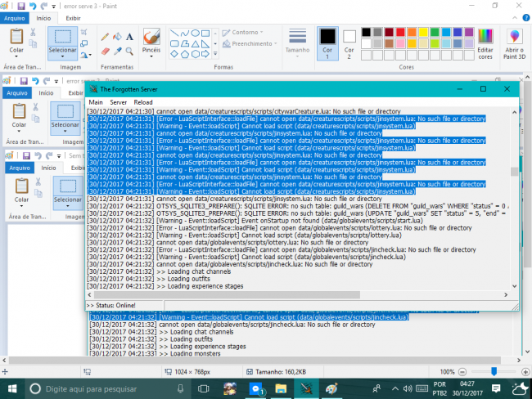Choose the green color swatch
This screenshot has height=399, width=532.
[x=435, y=32]
